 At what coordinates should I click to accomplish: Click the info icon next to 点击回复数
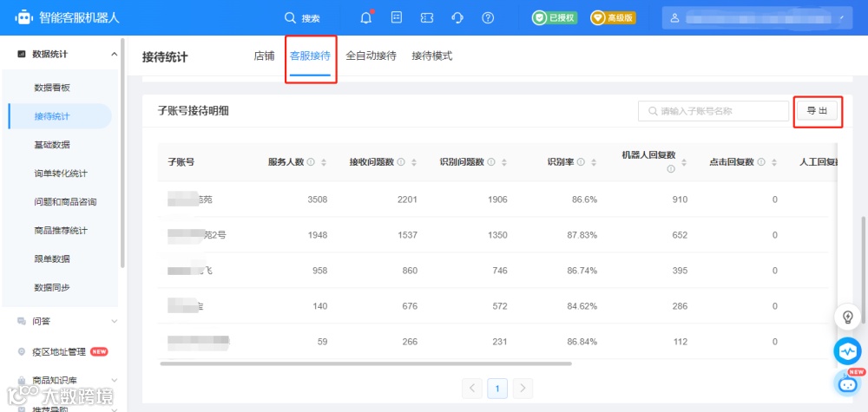coord(761,162)
